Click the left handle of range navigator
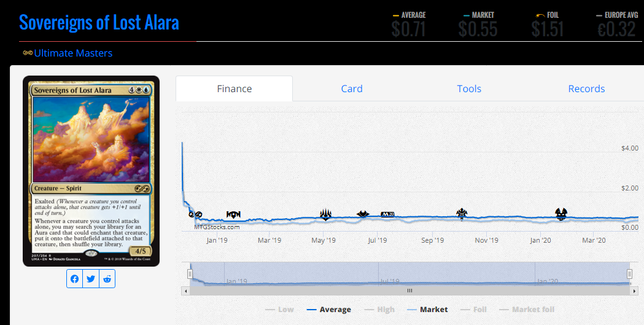The image size is (644, 325). 190,273
